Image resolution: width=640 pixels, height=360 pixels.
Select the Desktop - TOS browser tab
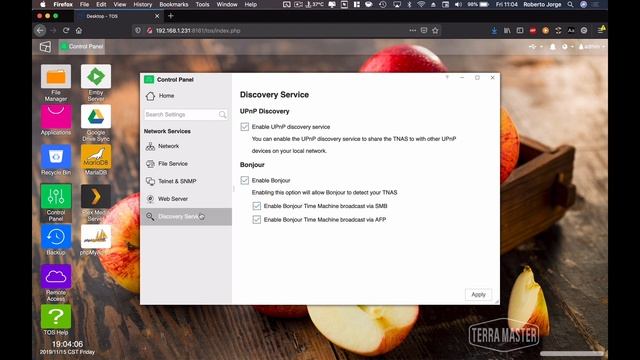[118, 16]
